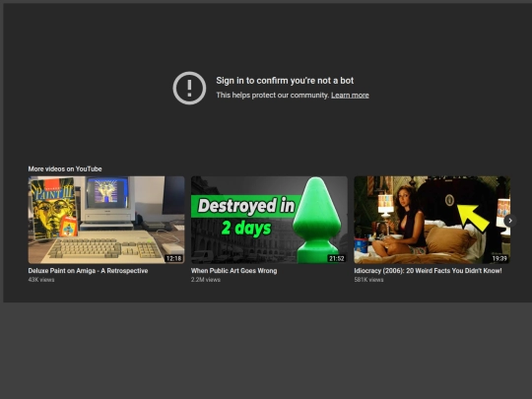This screenshot has width=532, height=399.
Task: Click 'This helps protect our community' text
Action: pyautogui.click(x=273, y=96)
